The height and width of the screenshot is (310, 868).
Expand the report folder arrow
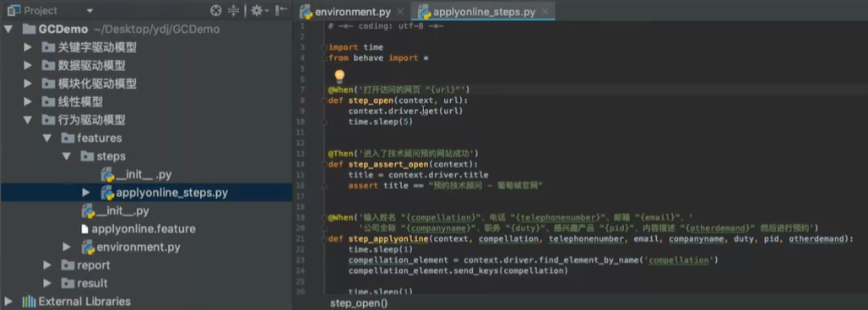pos(47,265)
